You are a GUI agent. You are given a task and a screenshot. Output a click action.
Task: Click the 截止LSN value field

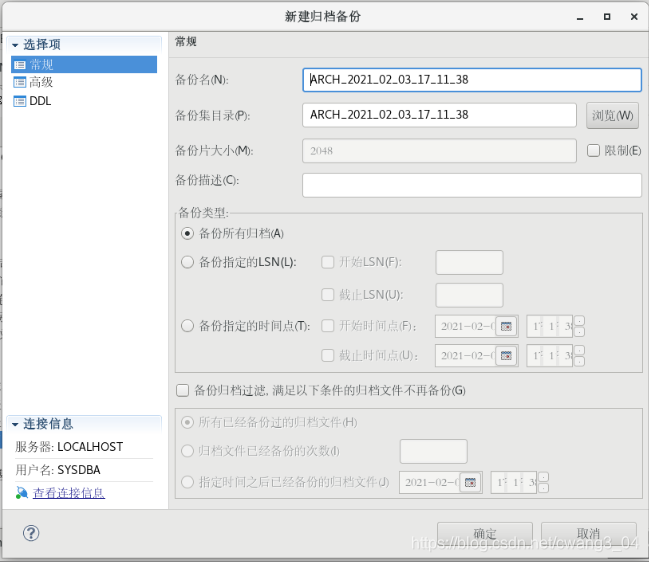coord(469,295)
